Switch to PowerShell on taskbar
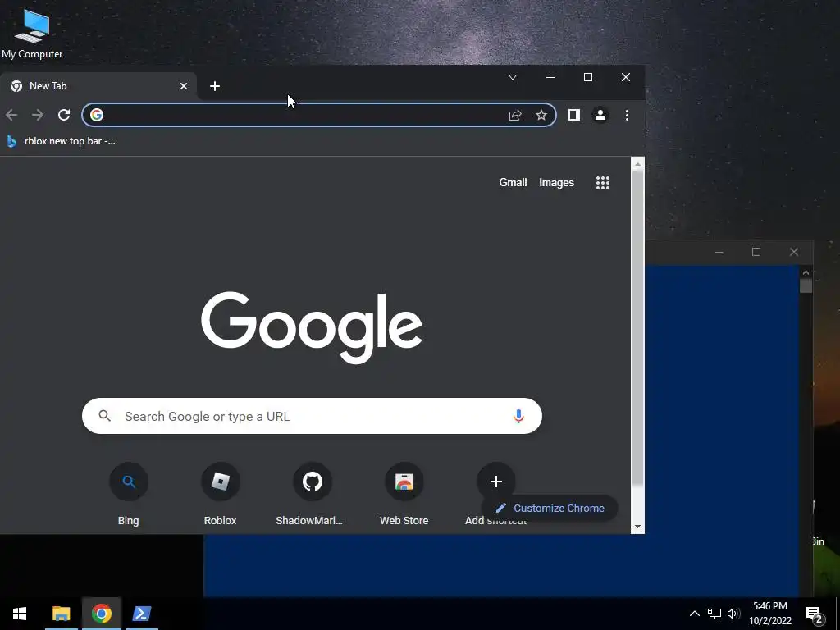 click(142, 614)
